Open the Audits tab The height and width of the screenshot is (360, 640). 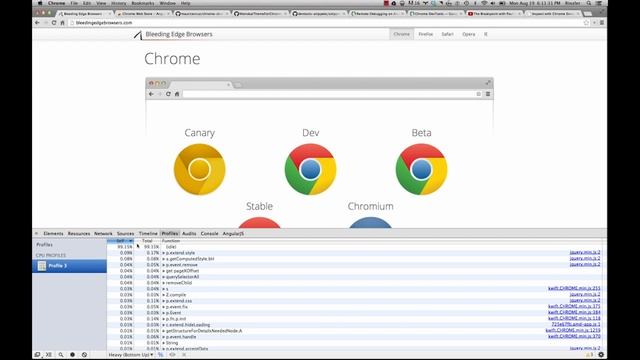coord(189,233)
